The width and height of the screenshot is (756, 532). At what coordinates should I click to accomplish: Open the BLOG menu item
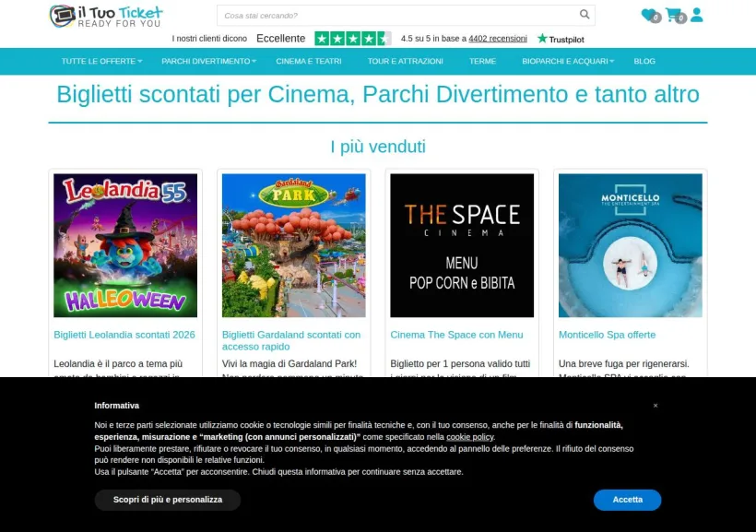tap(644, 61)
